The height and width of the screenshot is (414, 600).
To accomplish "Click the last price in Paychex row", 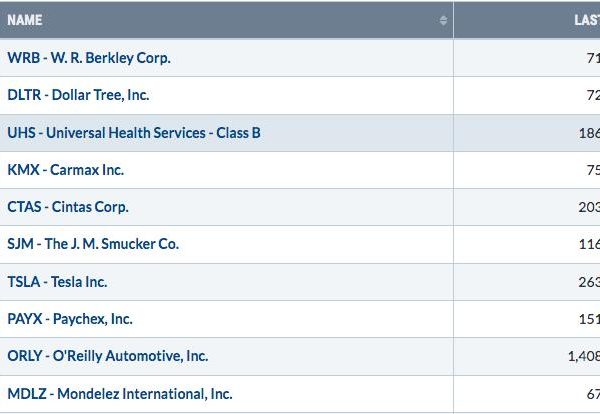I will pos(589,319).
